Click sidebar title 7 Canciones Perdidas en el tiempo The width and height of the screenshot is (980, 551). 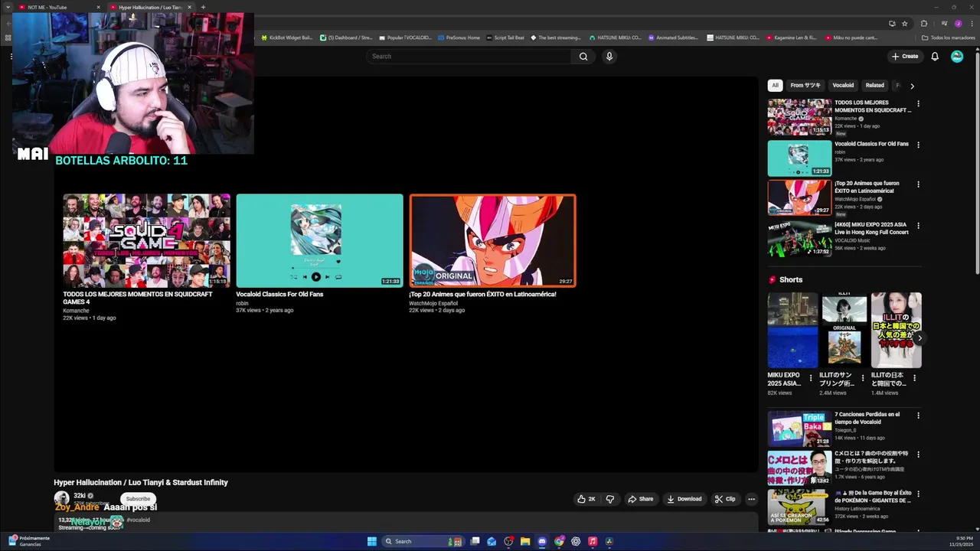click(x=867, y=418)
